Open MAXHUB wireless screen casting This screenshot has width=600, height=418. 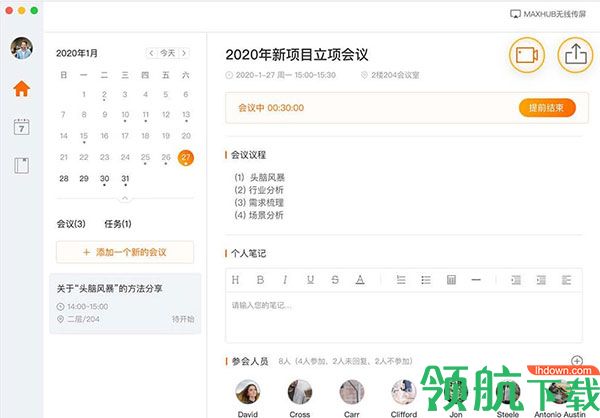(548, 14)
